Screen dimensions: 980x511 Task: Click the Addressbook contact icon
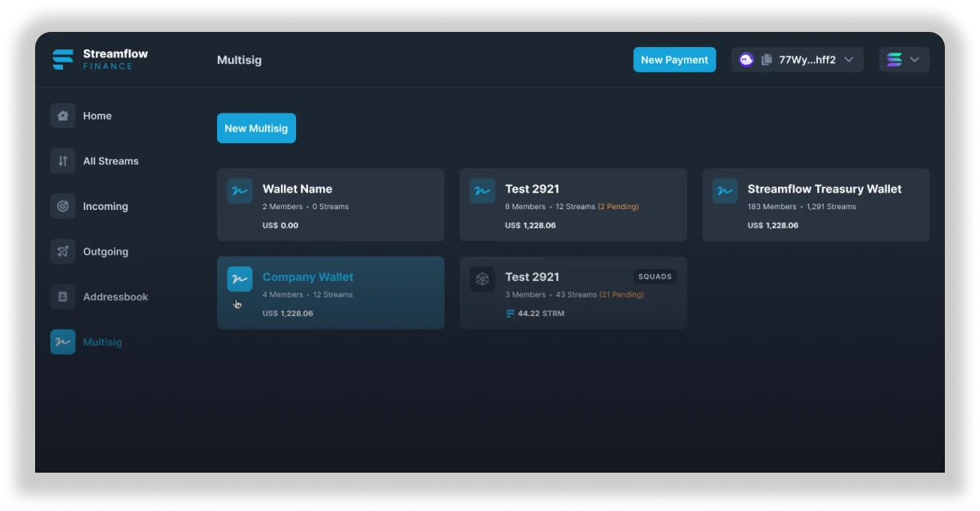(x=63, y=297)
